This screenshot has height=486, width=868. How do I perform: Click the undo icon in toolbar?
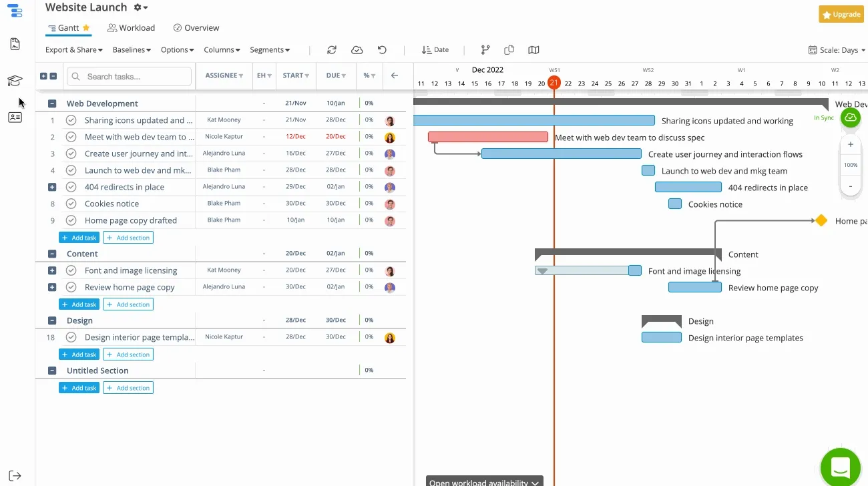382,50
